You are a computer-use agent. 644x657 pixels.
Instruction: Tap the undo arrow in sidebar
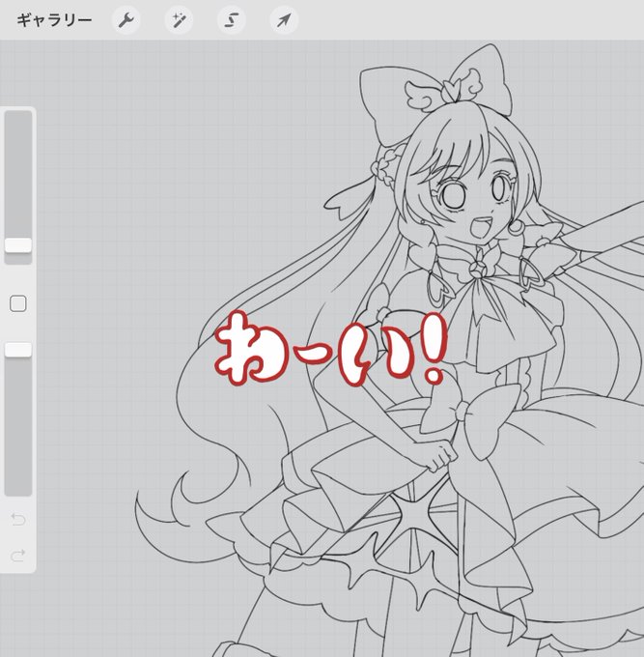coord(18,519)
